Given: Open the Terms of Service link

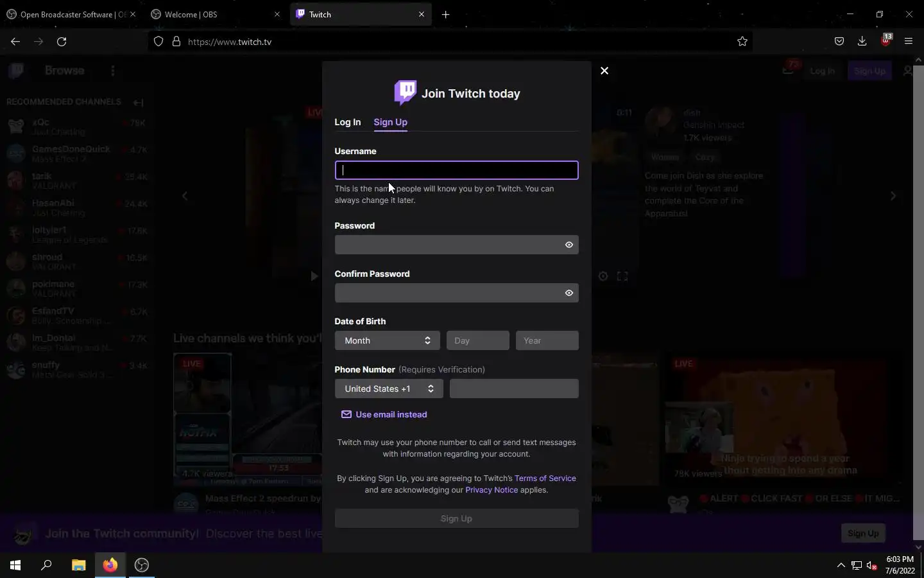Looking at the screenshot, I should pyautogui.click(x=545, y=478).
